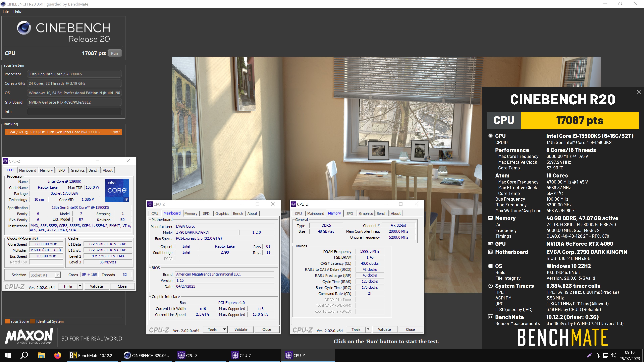Open Tools dropdown arrow in Memory window
Viewport: 644px width, 362px height.
368,329
